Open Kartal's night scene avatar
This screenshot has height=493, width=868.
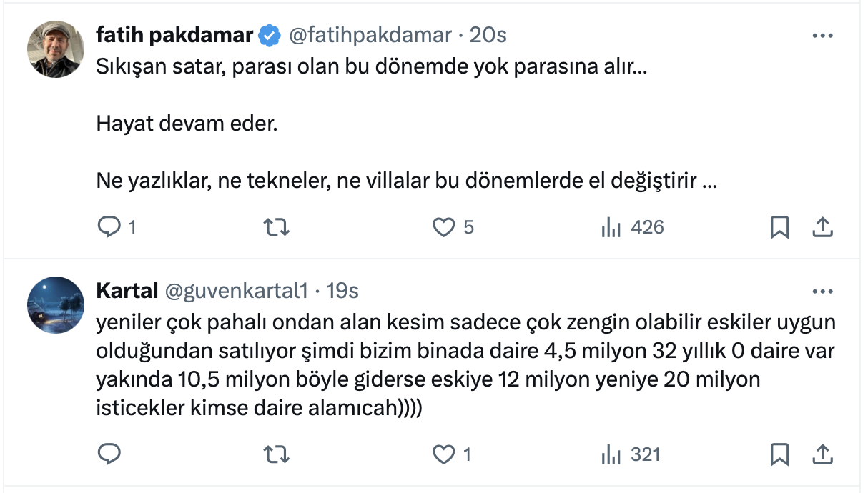point(56,304)
